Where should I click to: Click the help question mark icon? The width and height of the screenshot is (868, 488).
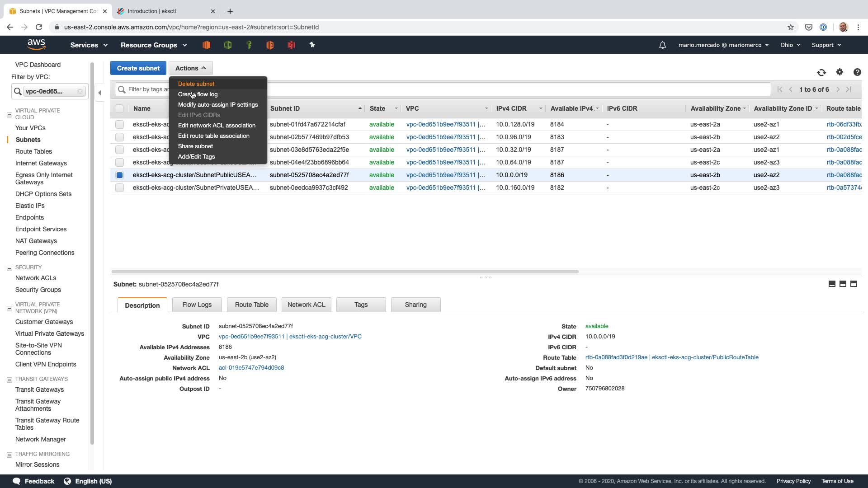(x=857, y=72)
